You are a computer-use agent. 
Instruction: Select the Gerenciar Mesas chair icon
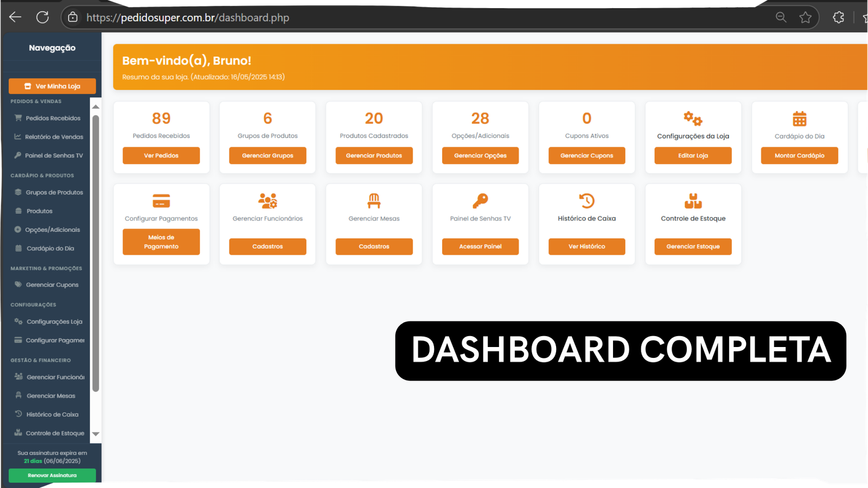[x=374, y=201]
